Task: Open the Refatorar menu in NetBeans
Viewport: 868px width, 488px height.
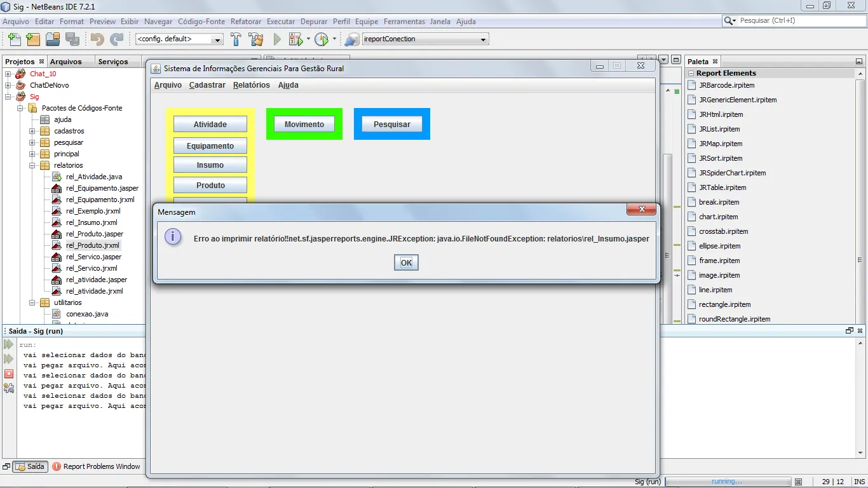Action: (x=246, y=22)
